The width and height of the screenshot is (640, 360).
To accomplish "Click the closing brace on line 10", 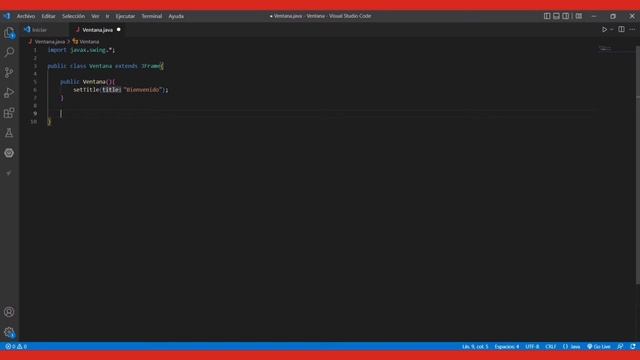I will [x=49, y=122].
